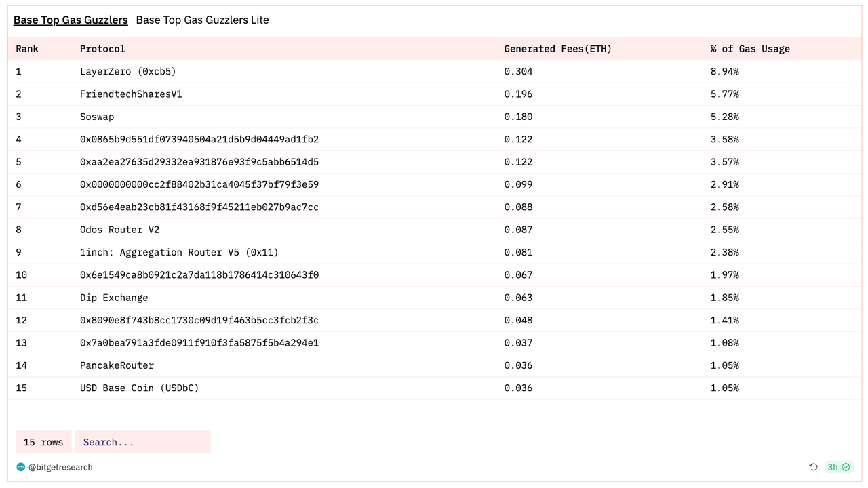The height and width of the screenshot is (488, 868).
Task: Click the 0.304 fees value for LayerZero
Action: [x=518, y=71]
